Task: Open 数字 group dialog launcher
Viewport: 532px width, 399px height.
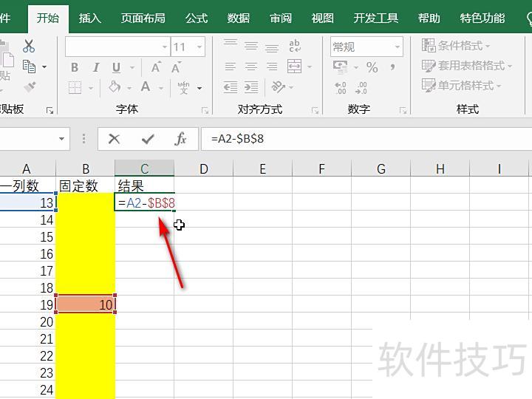Action: (x=403, y=111)
